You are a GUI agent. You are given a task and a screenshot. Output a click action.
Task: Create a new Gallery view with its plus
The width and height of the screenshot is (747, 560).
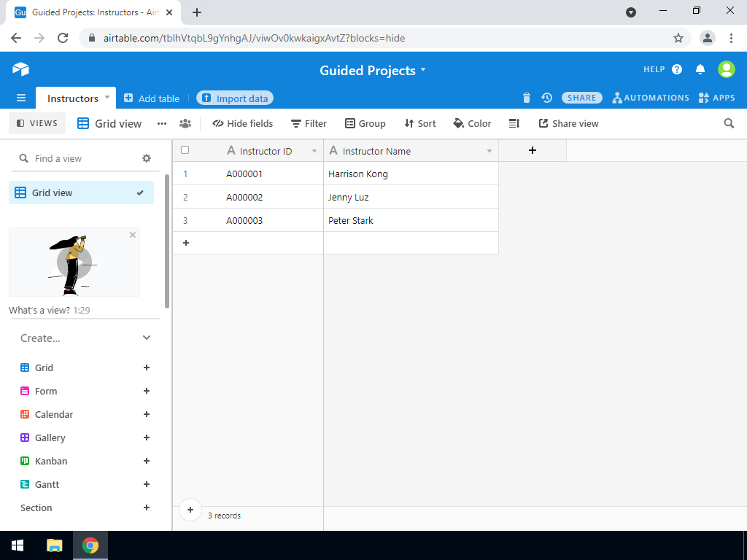(147, 437)
